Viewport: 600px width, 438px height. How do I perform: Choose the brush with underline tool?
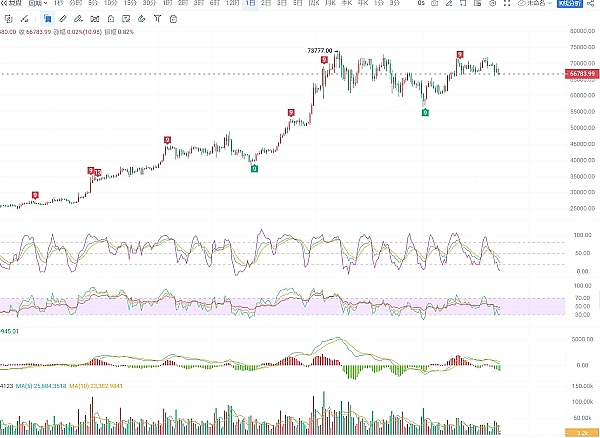(78, 19)
